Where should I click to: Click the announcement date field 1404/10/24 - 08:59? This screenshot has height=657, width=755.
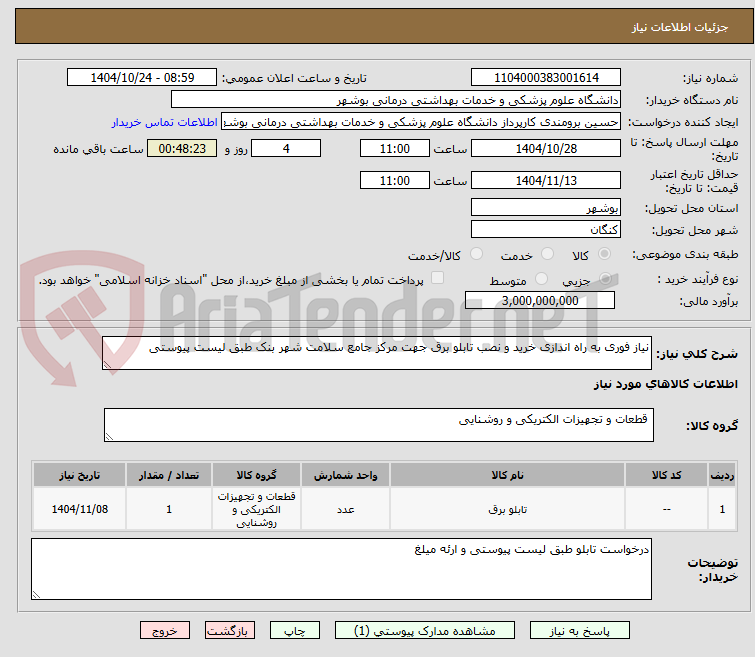pos(142,78)
